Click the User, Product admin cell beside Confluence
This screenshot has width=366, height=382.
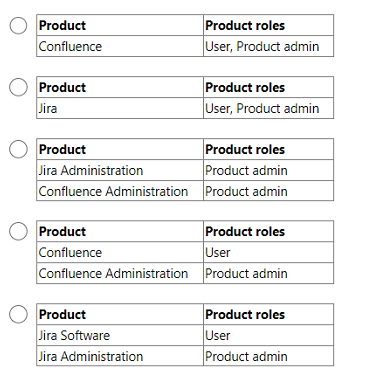tap(268, 46)
